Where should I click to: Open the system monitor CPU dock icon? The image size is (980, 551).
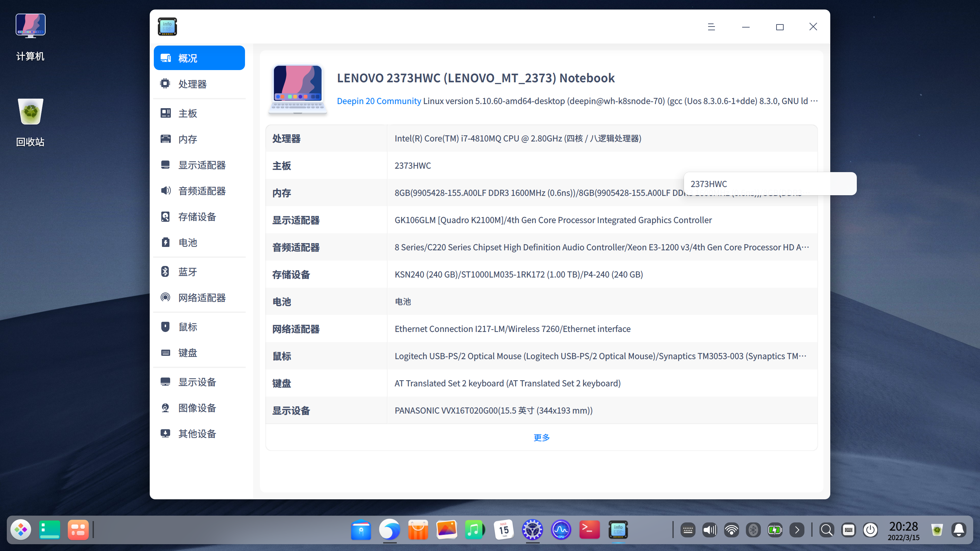click(560, 529)
